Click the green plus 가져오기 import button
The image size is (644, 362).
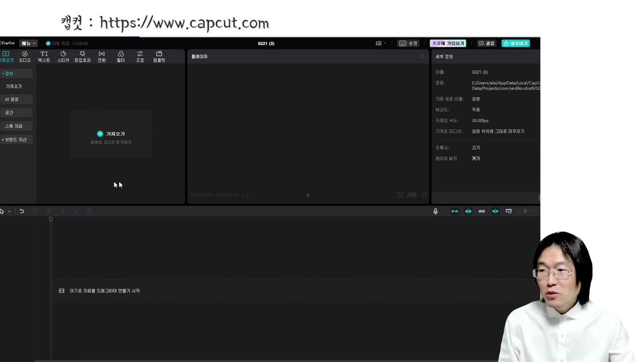(111, 134)
